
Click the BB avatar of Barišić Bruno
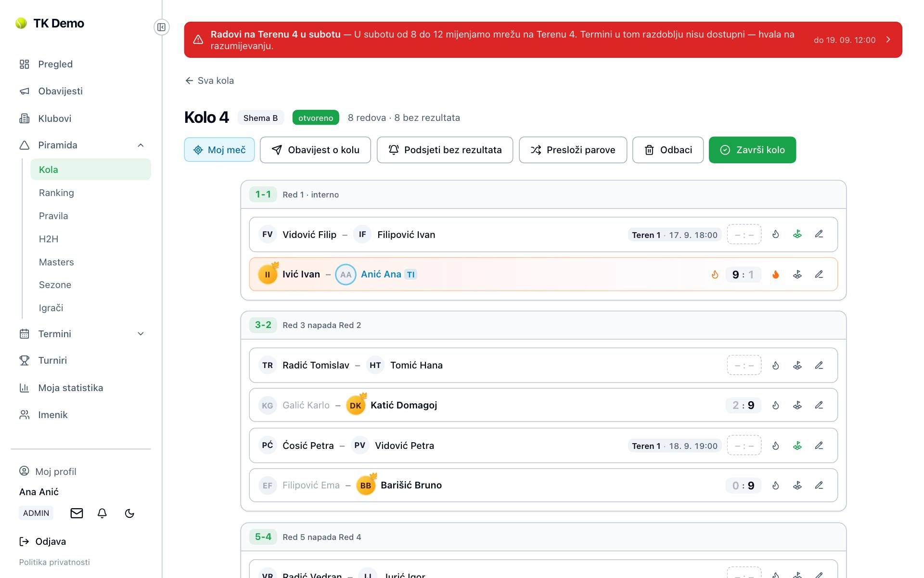coord(366,486)
